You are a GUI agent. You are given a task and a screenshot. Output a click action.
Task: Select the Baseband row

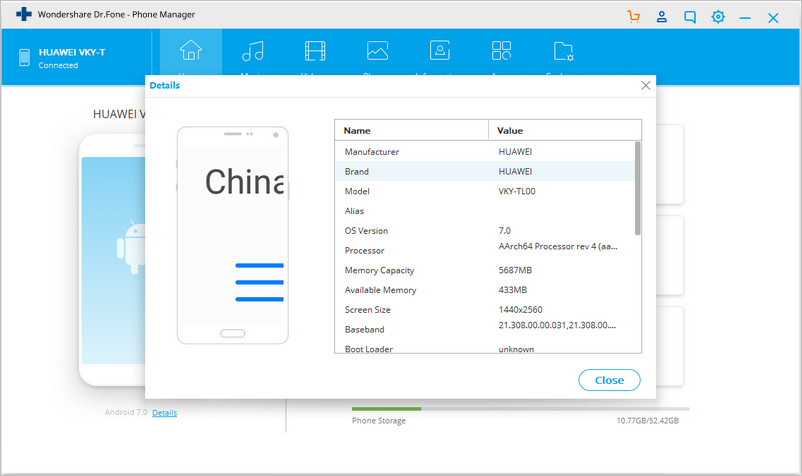click(485, 329)
